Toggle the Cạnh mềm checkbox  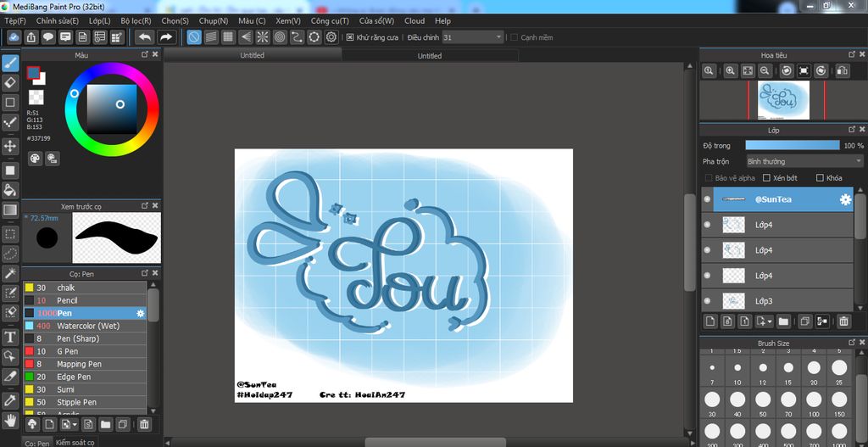point(514,37)
